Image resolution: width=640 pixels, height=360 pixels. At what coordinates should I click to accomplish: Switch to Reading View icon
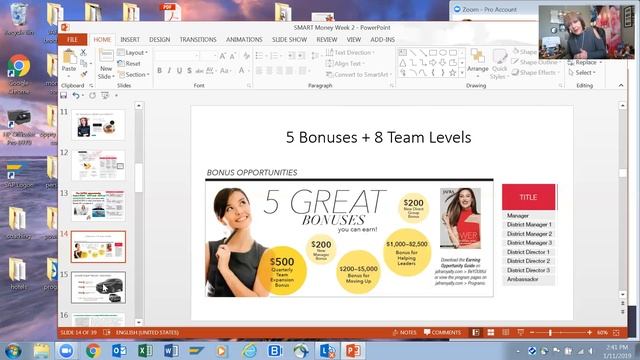[x=505, y=333]
